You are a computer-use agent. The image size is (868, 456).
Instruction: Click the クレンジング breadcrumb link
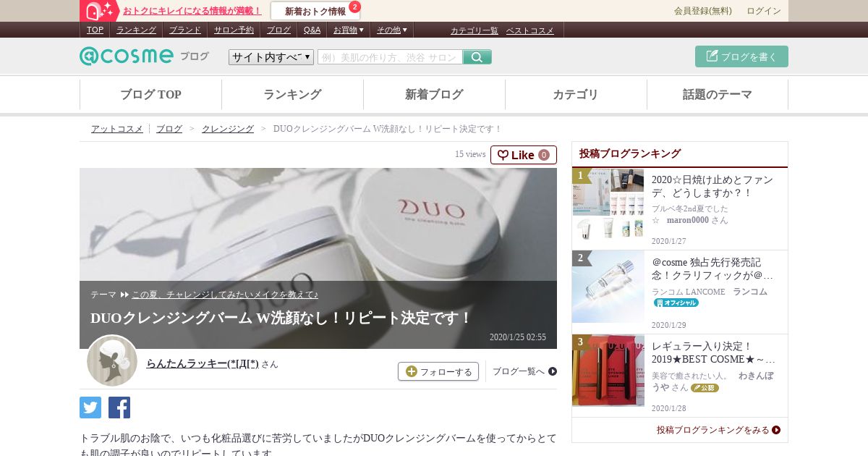click(228, 129)
